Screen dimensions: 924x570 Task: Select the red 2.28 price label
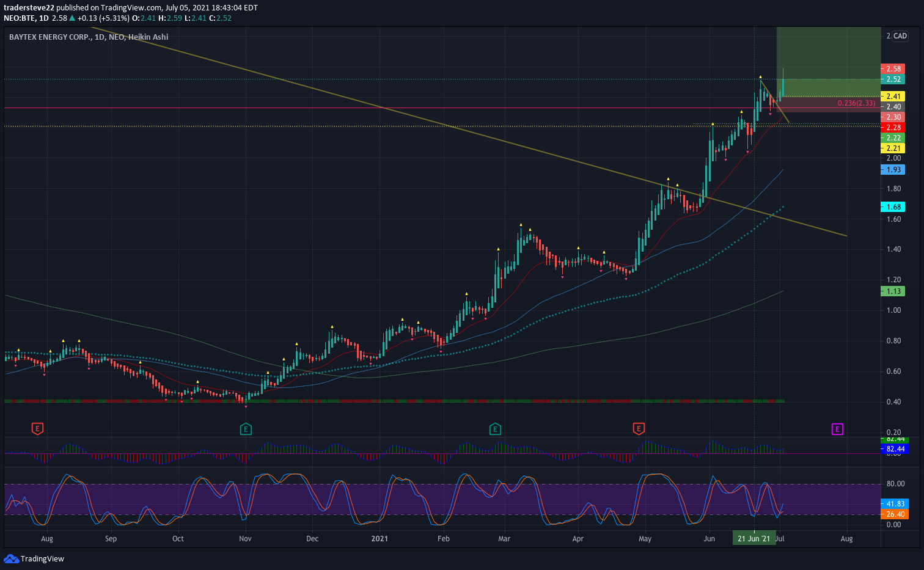point(893,128)
